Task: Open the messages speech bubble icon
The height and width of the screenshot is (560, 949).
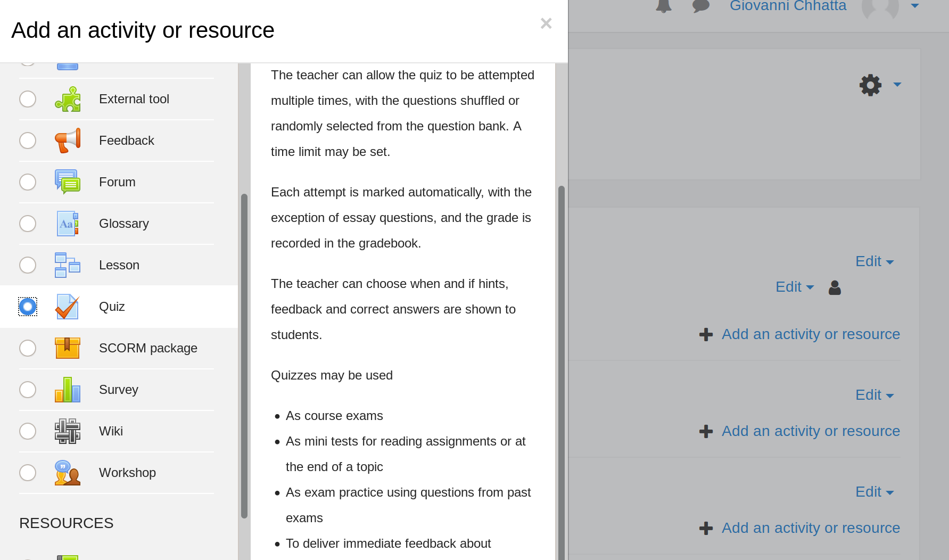Action: [x=700, y=6]
